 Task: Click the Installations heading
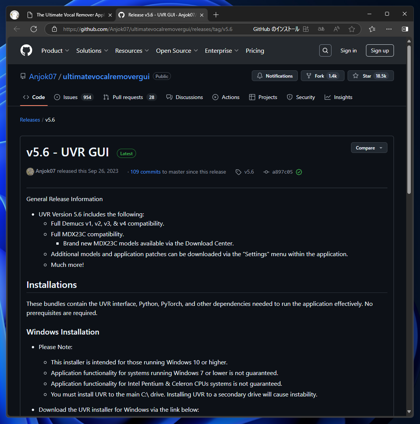pos(52,285)
